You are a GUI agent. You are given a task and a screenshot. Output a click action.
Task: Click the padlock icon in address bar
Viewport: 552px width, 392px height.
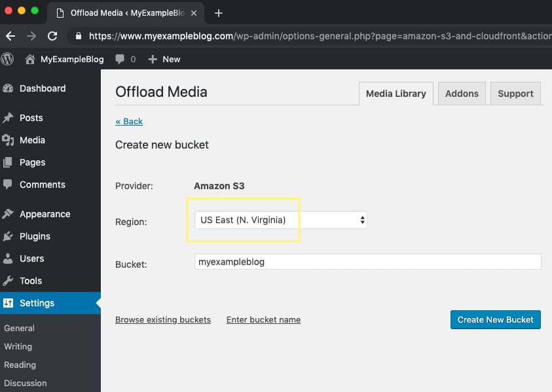tap(79, 36)
